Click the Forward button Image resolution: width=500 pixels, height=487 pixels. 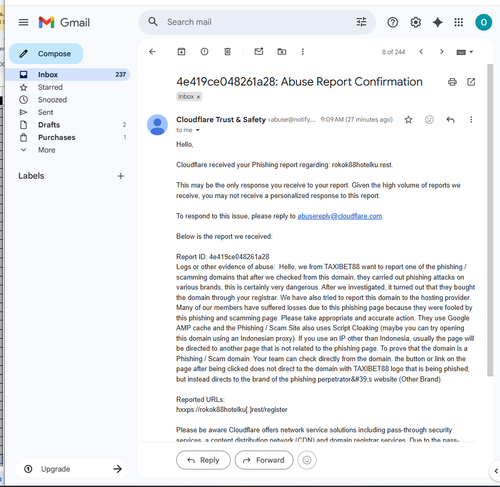pyautogui.click(x=264, y=460)
